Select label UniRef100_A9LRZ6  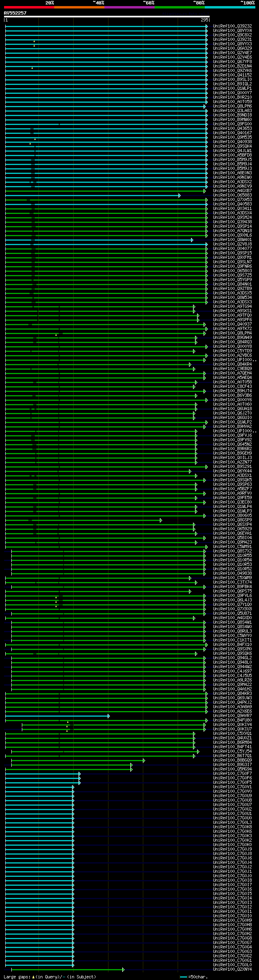tap(232, 680)
